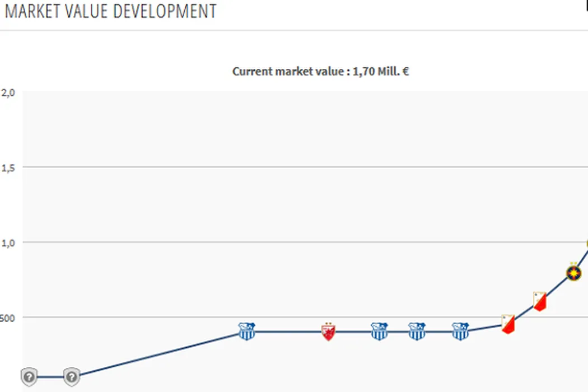
Task: Click flat line between first blue and red crest
Action: pos(287,332)
